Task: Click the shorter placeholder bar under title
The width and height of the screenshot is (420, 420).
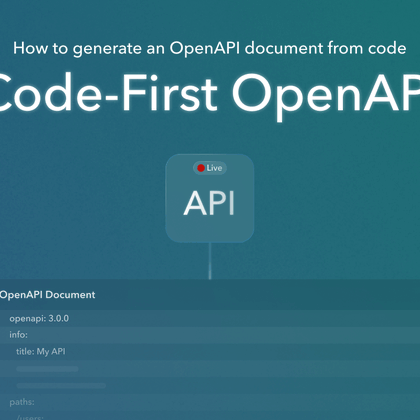Action: point(47,369)
